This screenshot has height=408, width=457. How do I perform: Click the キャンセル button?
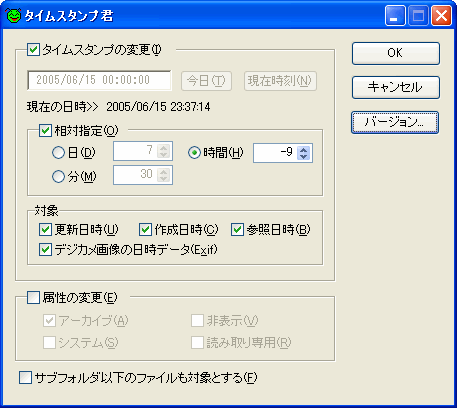[x=396, y=87]
